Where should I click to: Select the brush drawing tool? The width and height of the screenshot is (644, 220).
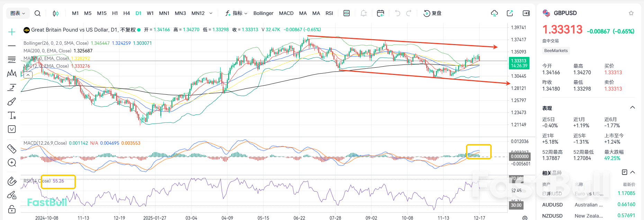[x=12, y=101]
